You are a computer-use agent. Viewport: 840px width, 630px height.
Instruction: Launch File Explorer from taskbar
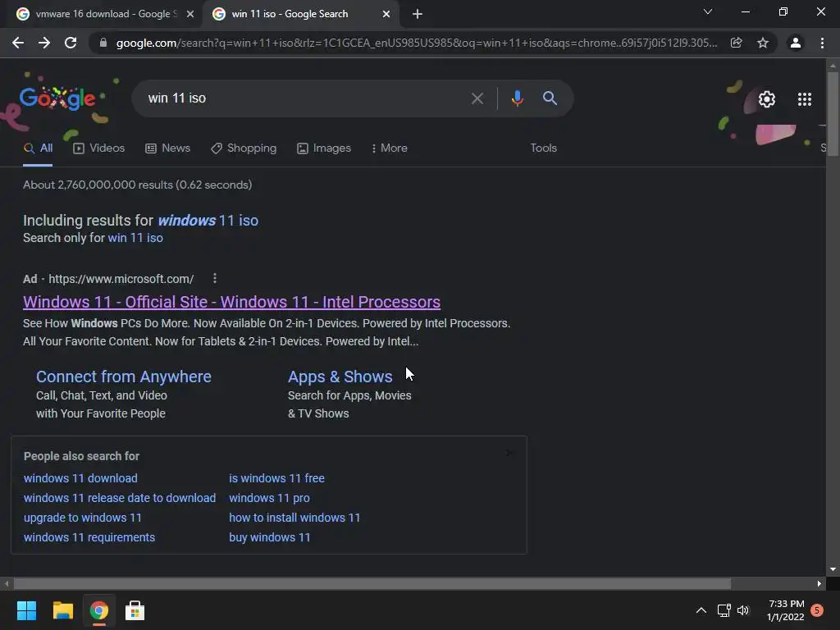coord(62,610)
